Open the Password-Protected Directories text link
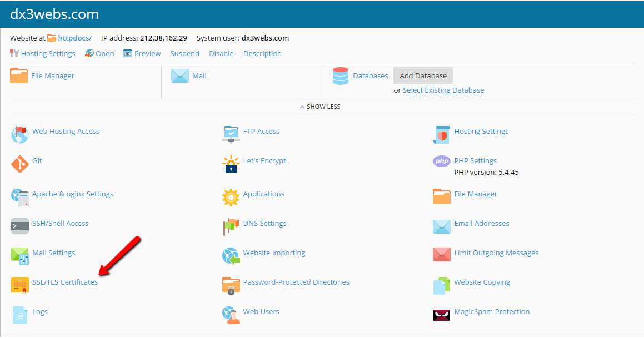Viewport: 644px width, 338px height. [x=296, y=282]
